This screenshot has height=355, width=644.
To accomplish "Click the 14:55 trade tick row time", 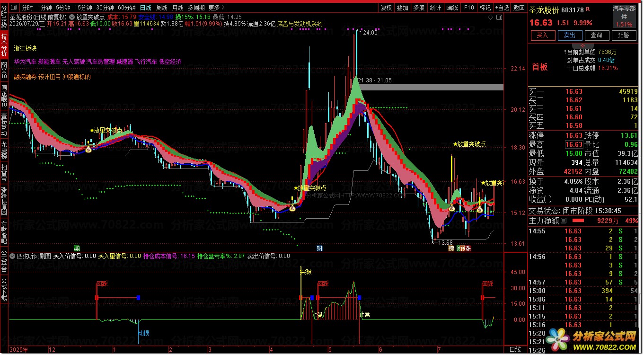I will pos(538,231).
